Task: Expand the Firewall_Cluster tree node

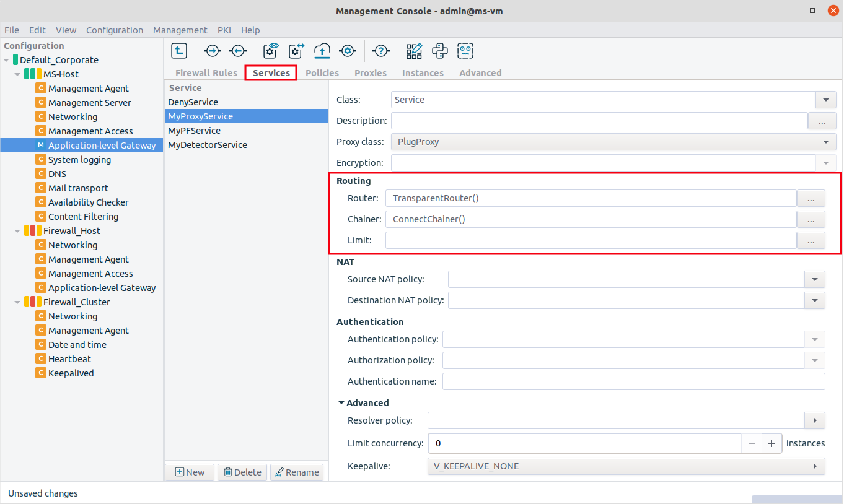Action: 17,302
